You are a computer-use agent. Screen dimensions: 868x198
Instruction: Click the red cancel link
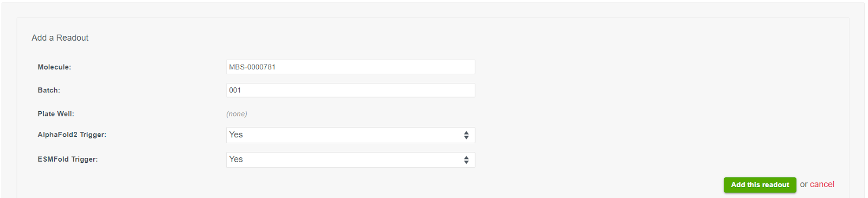tap(822, 184)
